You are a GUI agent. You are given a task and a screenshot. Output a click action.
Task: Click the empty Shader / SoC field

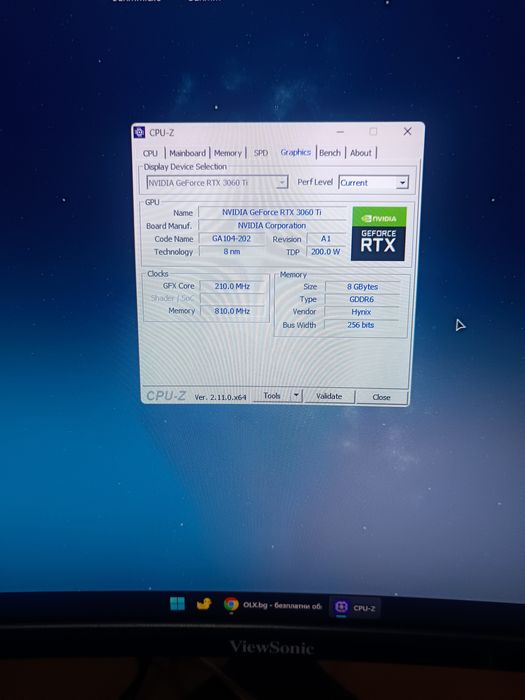[x=232, y=299]
